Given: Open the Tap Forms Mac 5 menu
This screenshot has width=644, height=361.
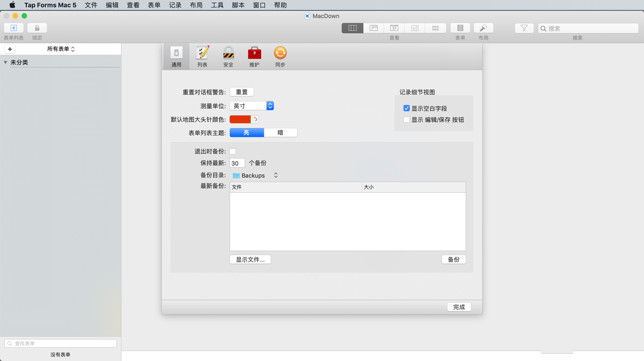Looking at the screenshot, I should pos(50,5).
